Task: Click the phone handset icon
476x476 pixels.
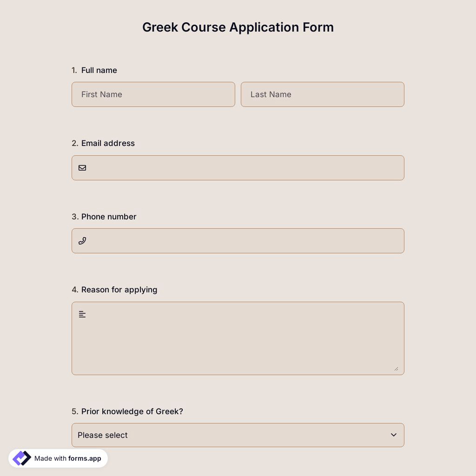Action: tap(82, 240)
